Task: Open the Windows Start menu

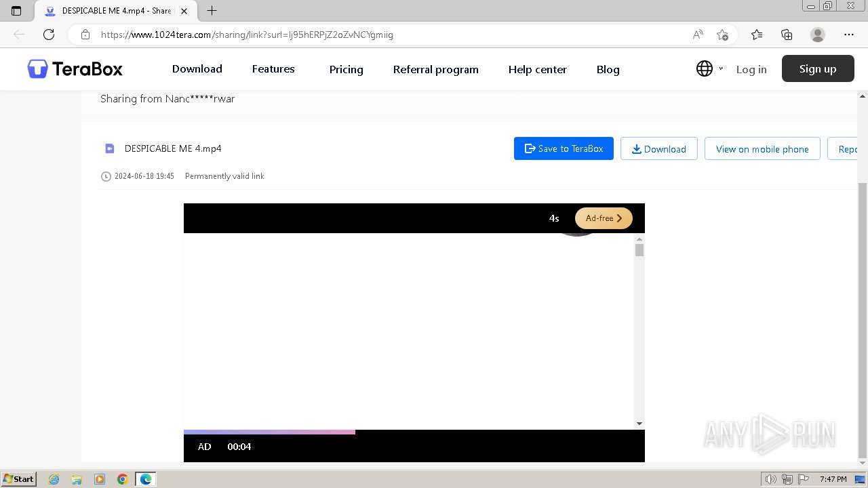Action: coord(19,479)
